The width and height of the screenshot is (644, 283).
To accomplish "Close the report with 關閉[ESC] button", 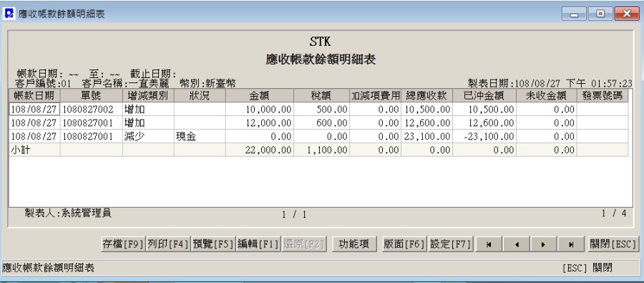I will point(614,244).
